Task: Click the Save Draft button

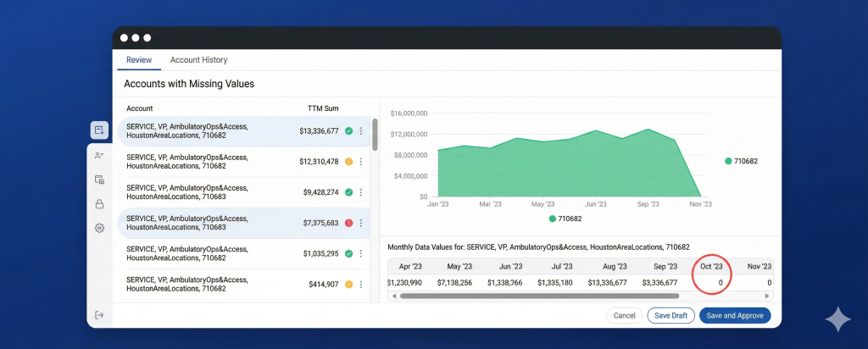Action: coord(670,315)
